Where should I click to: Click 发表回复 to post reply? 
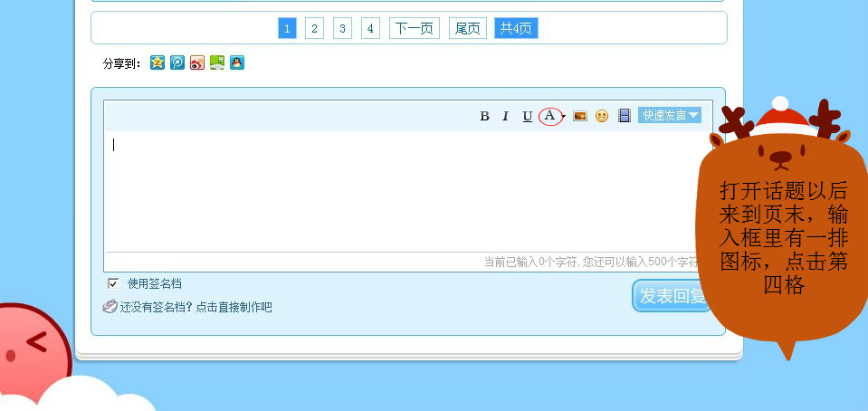click(x=672, y=296)
